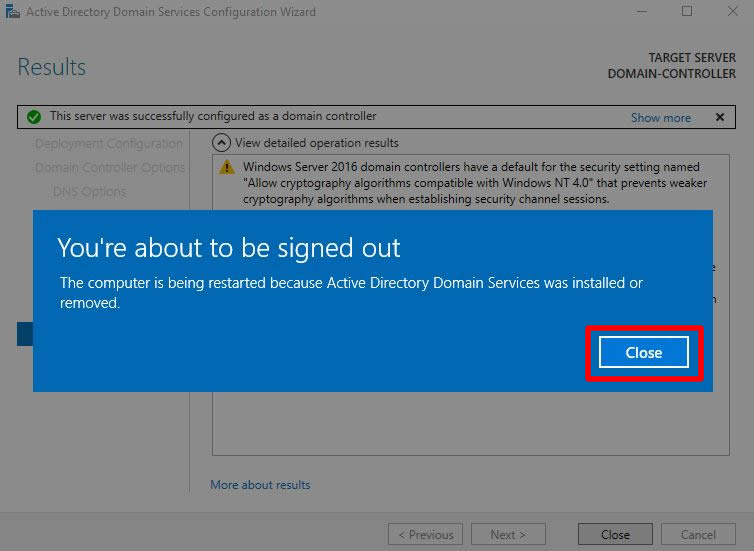Select the Deployment Configuration step

tap(108, 143)
